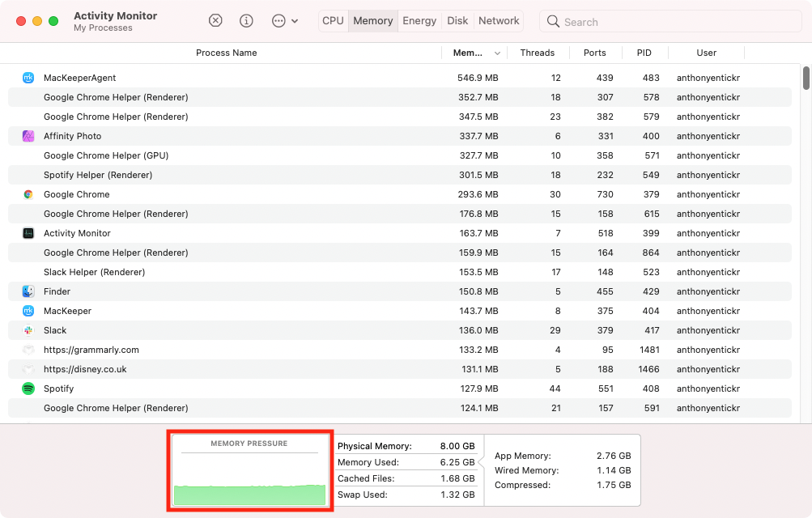Screen dimensions: 812x518
Task: Click the App Memory 2.76 GB value
Action: (x=614, y=456)
